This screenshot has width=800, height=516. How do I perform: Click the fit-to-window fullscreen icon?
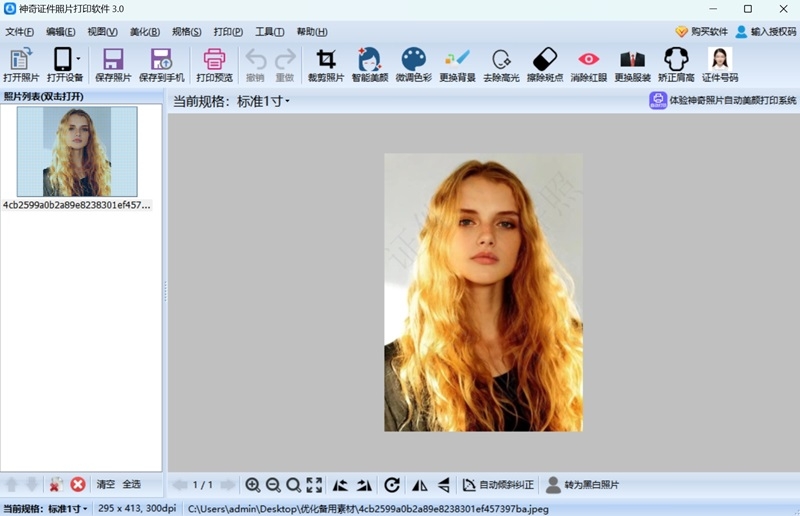[314, 485]
